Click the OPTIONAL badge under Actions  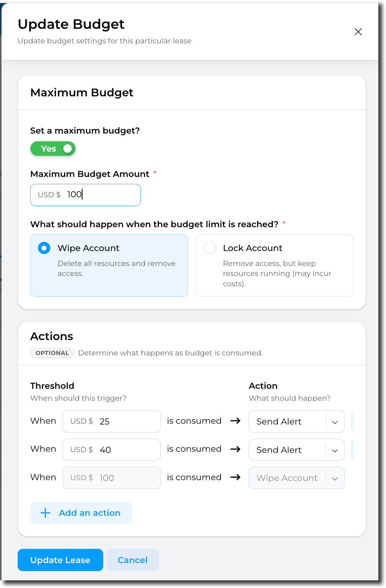click(52, 353)
